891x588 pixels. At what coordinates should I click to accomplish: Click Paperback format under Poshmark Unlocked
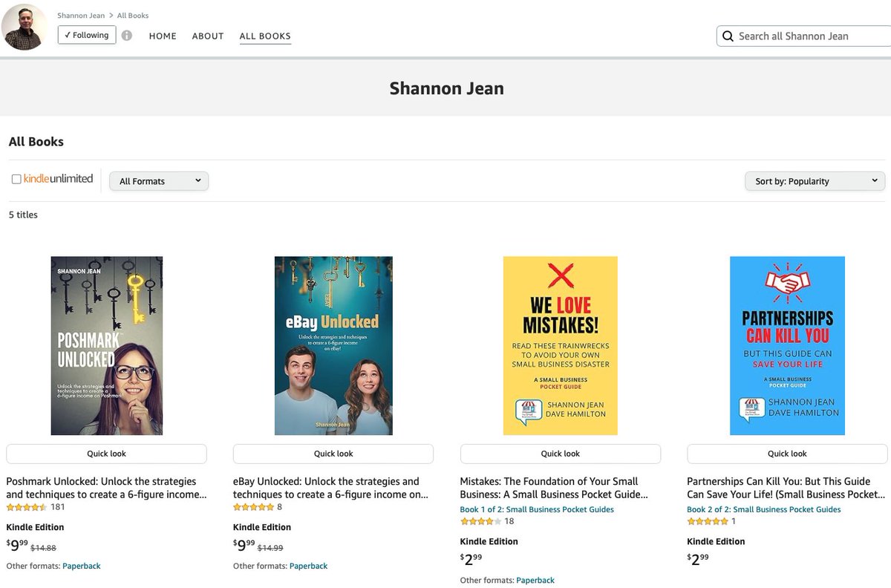pyautogui.click(x=82, y=566)
